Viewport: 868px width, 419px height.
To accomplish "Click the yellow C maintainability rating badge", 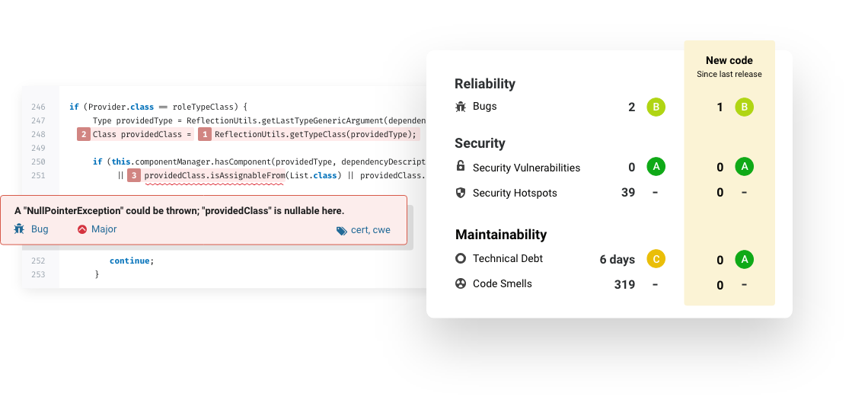I will coord(656,259).
